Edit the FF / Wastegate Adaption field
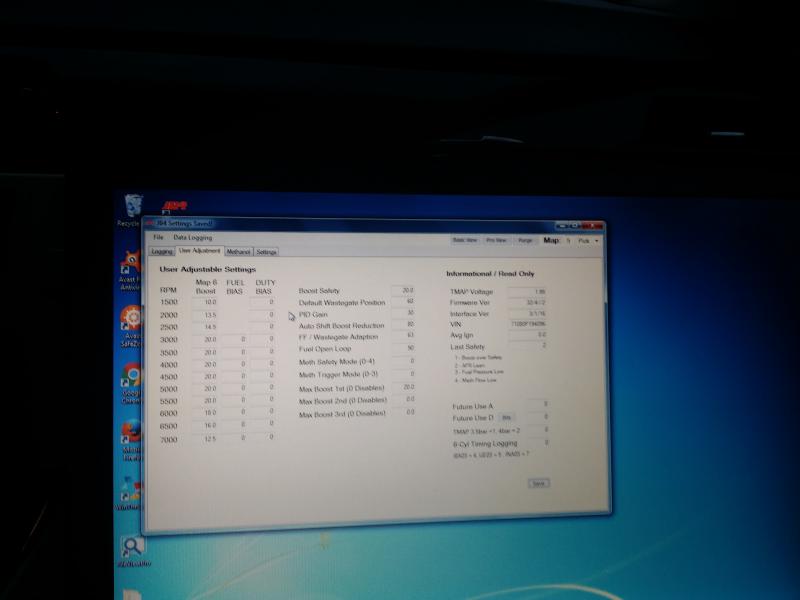This screenshot has width=800, height=600. (403, 336)
